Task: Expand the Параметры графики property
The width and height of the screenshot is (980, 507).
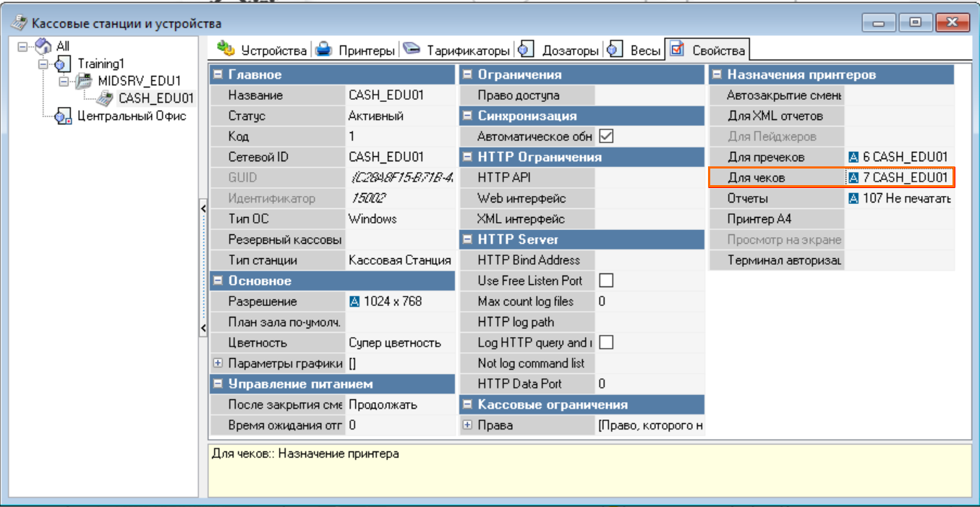Action: pos(218,363)
